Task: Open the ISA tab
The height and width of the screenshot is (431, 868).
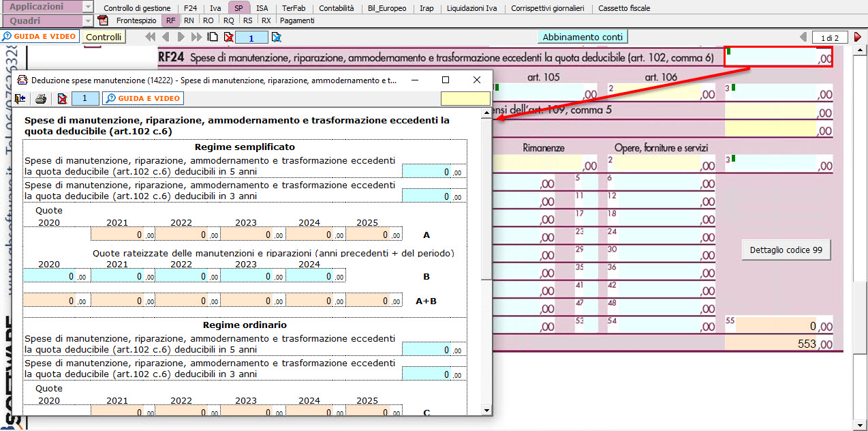Action: coord(262,8)
